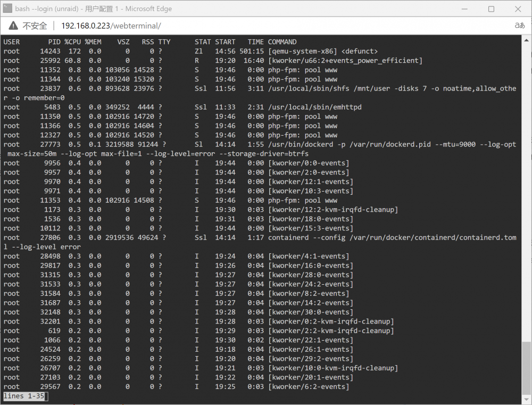532x405 pixels.
Task: Click the terminal scrollbar thumb
Action: click(x=526, y=367)
